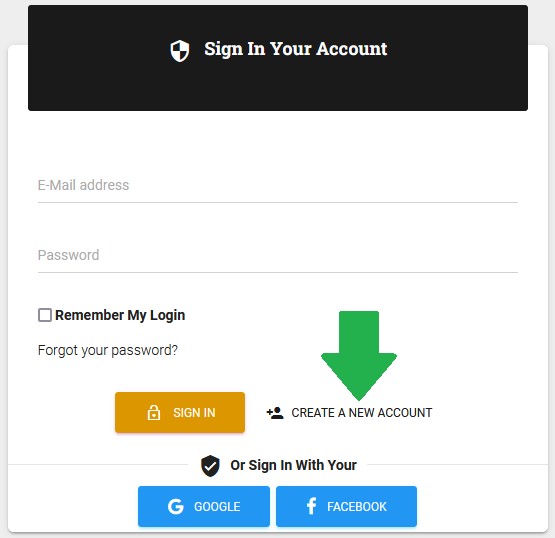Click the Or Sign In With Your text
The height and width of the screenshot is (538, 555).
(293, 465)
